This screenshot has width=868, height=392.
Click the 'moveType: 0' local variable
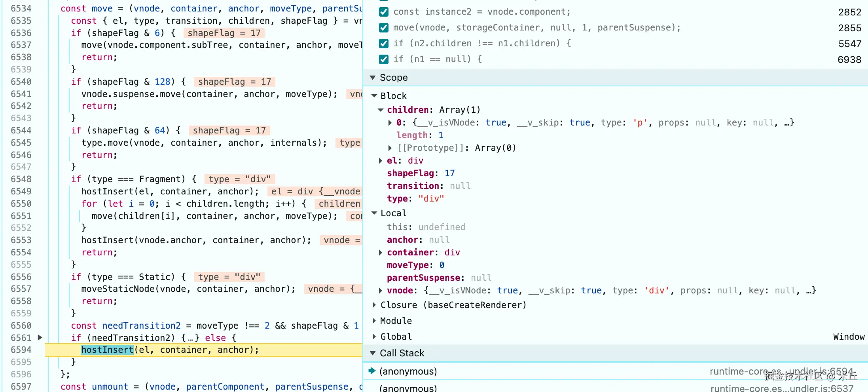click(x=415, y=265)
